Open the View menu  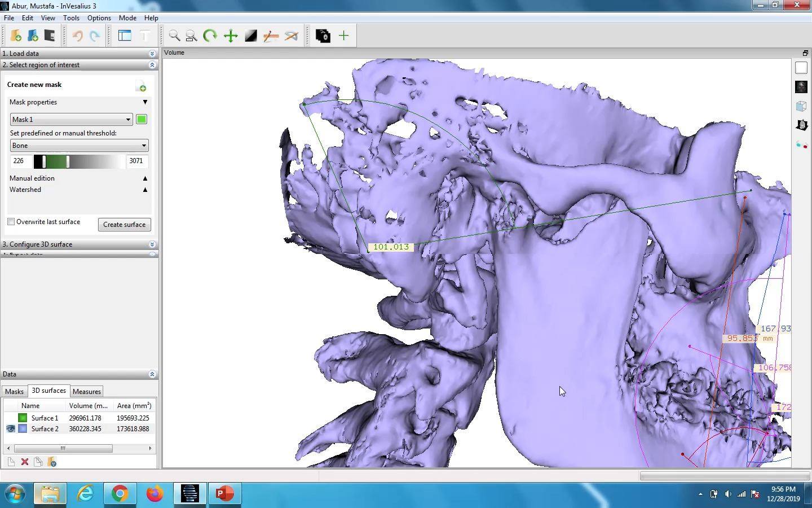(x=48, y=18)
